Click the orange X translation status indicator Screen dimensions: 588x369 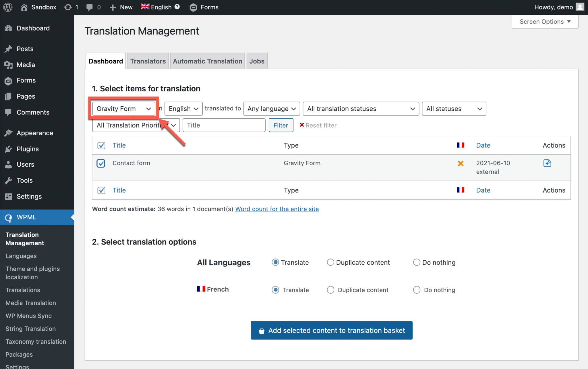point(461,163)
